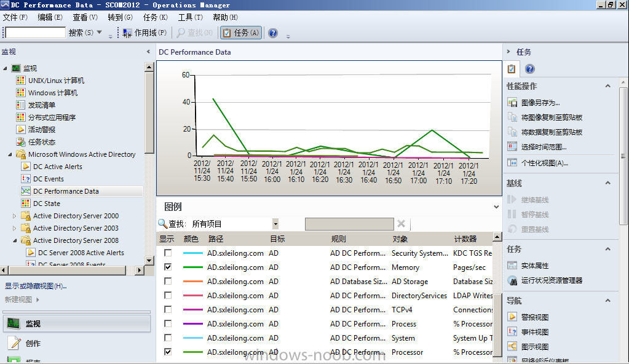Open the Windows 计算机 view icon

click(21, 93)
